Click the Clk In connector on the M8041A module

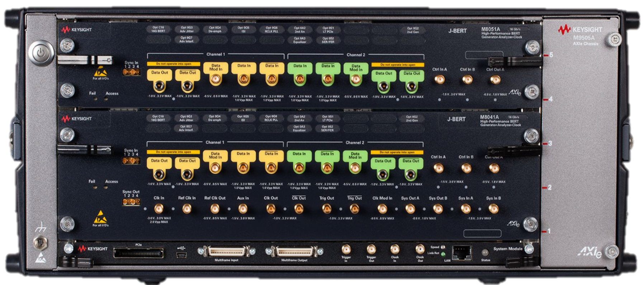[x=158, y=209]
